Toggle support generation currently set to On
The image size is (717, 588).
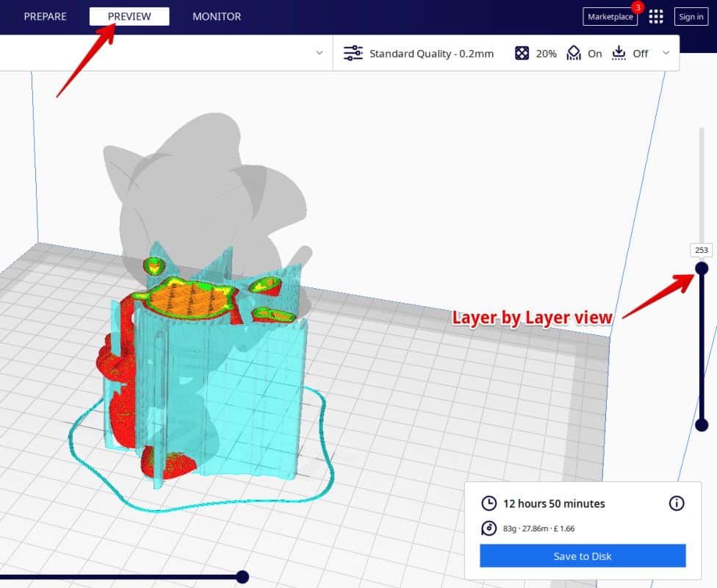[x=595, y=53]
